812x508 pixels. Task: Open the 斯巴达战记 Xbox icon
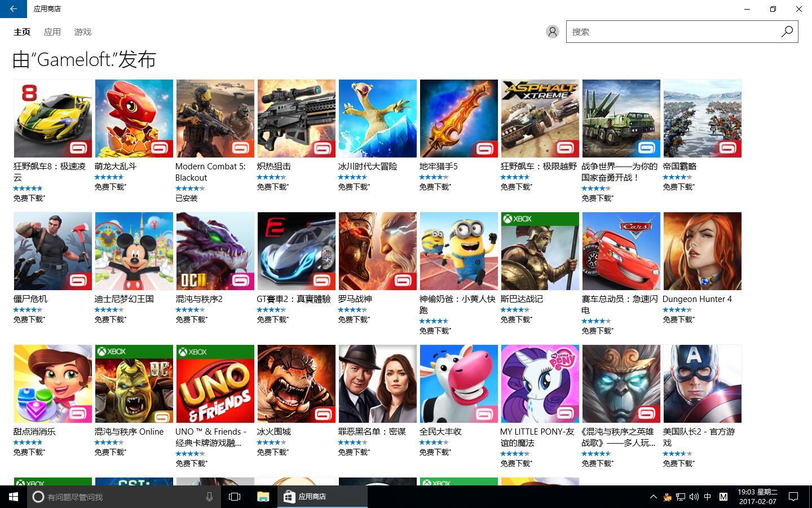click(540, 251)
